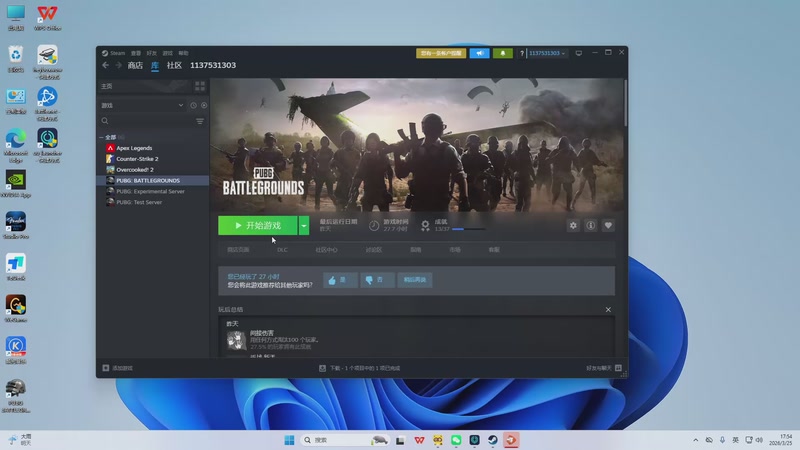Show game info circle icon

tap(590, 226)
